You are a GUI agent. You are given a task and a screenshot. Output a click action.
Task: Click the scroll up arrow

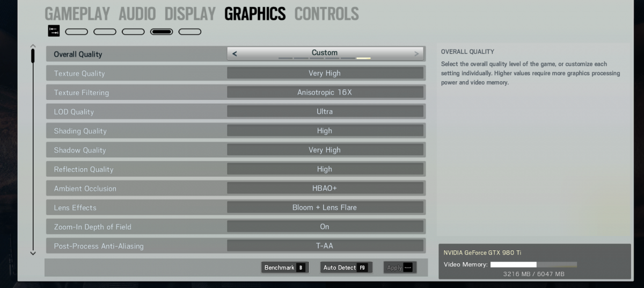coord(33,46)
